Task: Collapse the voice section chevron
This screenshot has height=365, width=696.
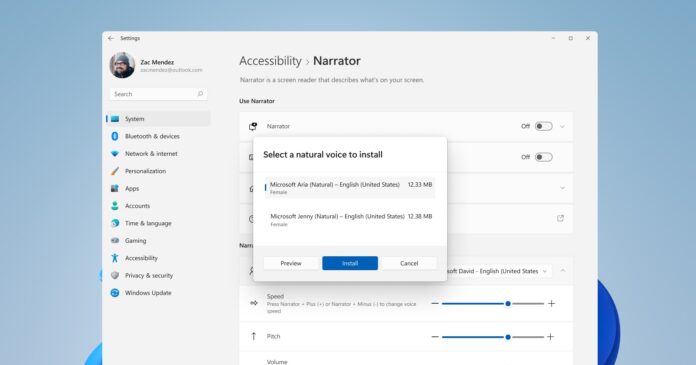Action: point(563,270)
